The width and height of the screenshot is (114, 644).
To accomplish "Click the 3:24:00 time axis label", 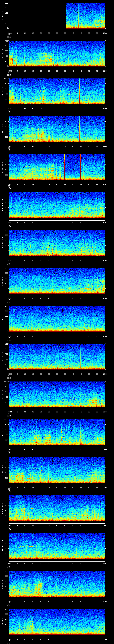I will coord(9,601).
